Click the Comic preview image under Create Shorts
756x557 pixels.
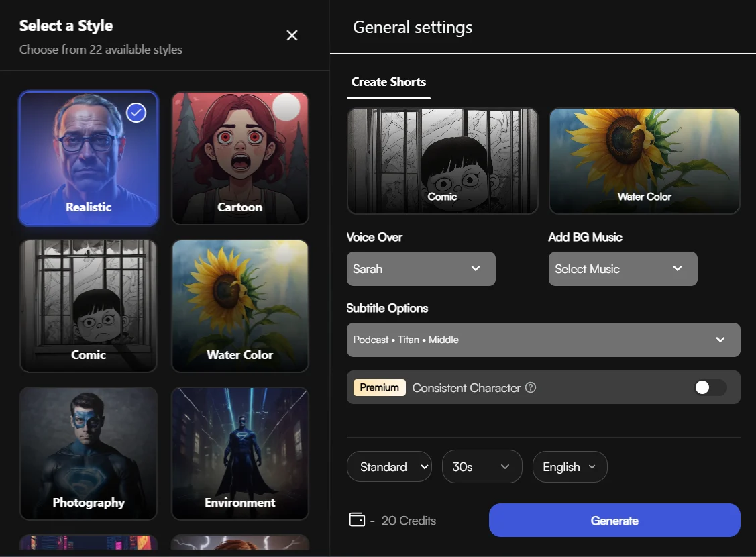point(442,160)
